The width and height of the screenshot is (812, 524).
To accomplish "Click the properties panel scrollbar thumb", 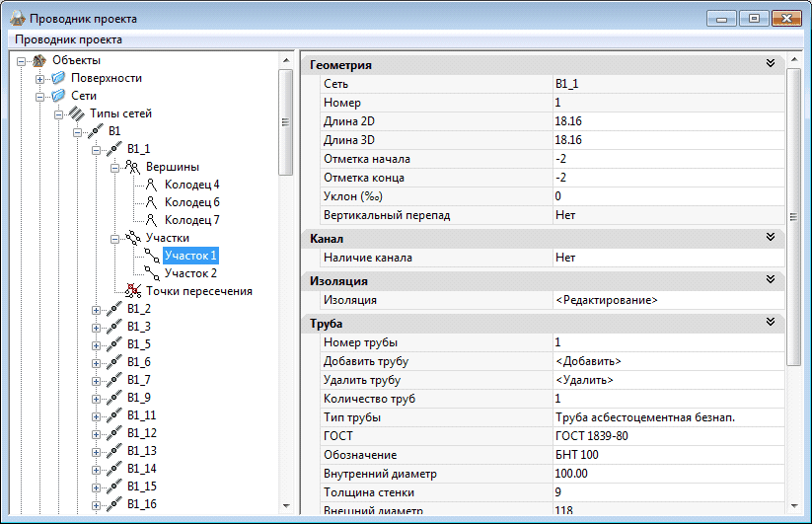I will (794, 217).
